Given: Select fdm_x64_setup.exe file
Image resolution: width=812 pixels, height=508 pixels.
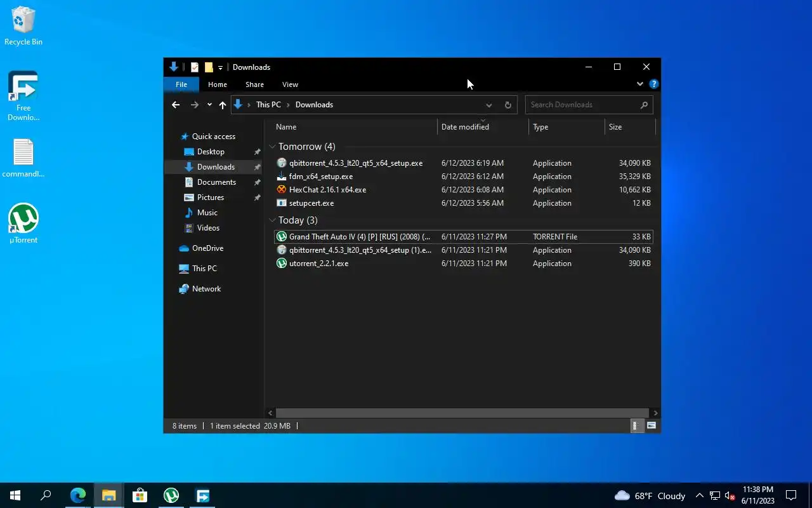Looking at the screenshot, I should 464,177.
